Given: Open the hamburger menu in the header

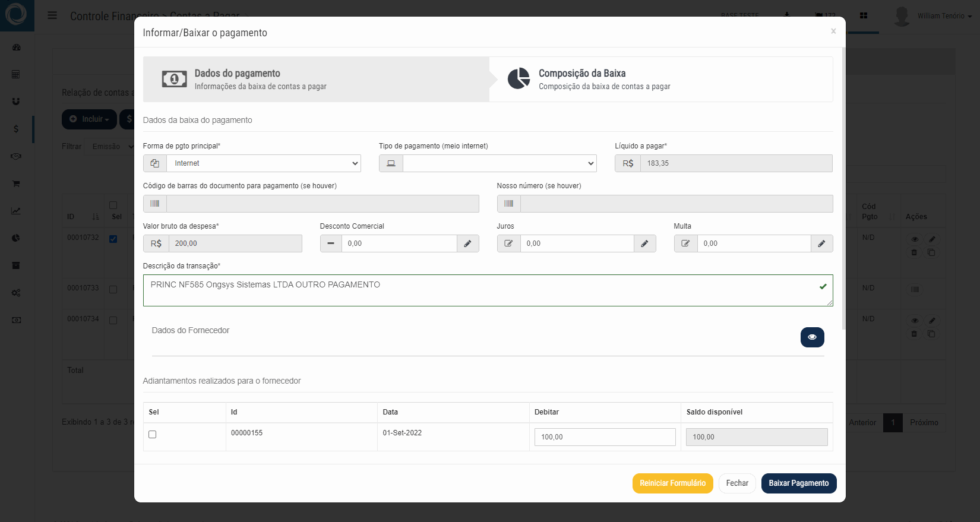Looking at the screenshot, I should 52,15.
